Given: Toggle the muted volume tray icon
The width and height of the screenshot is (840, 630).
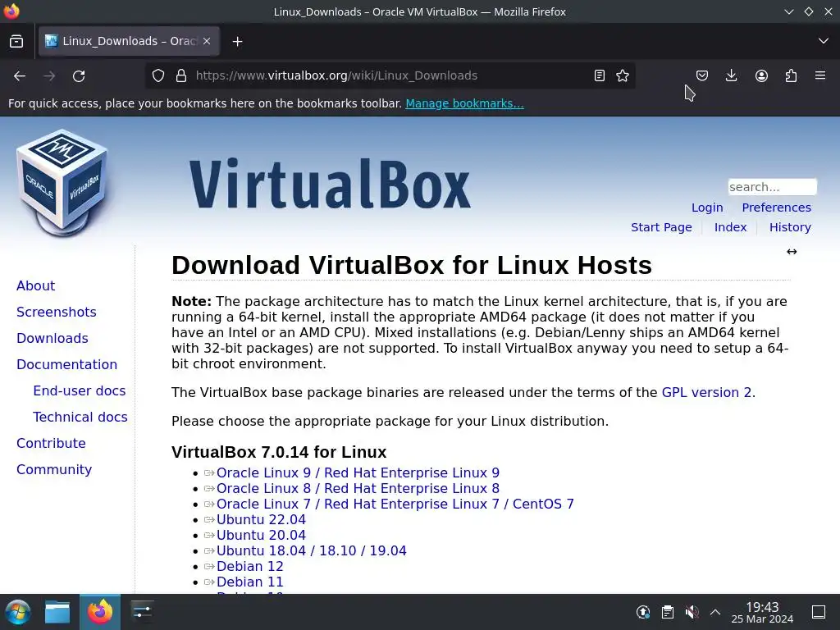Looking at the screenshot, I should coord(692,612).
